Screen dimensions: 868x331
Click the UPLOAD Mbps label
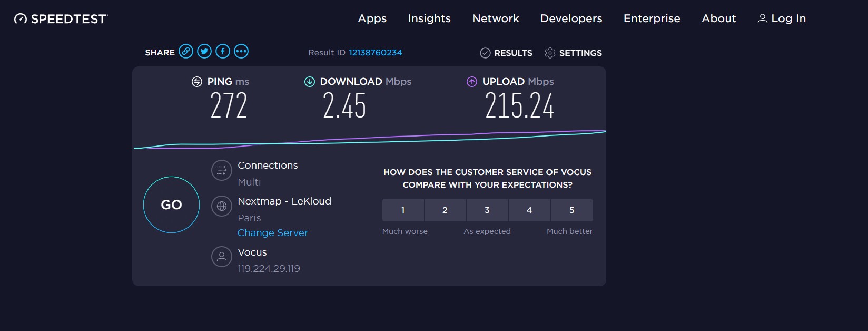point(518,82)
